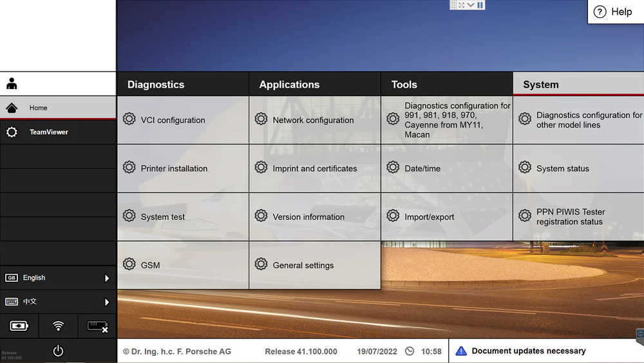Open VCI configuration tile
The image size is (644, 363).
(x=183, y=120)
